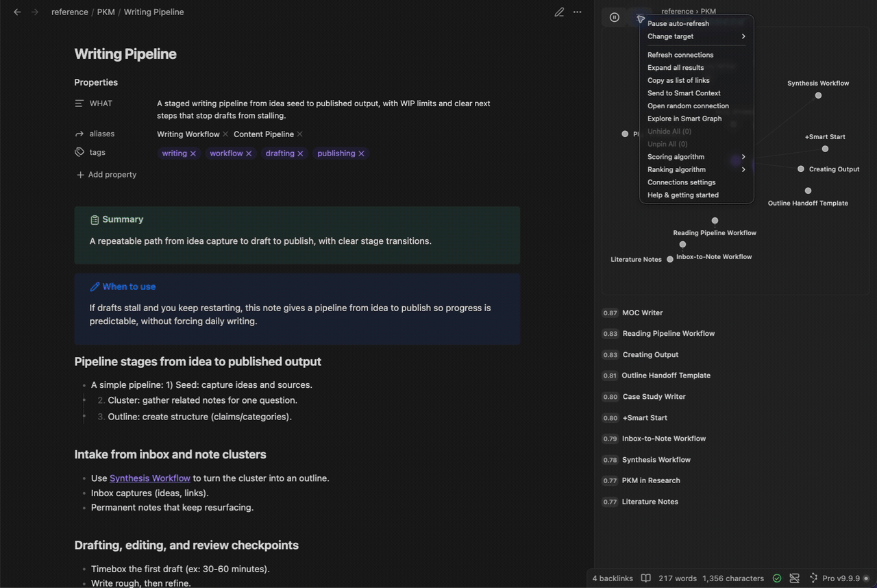
Task: Open the three-dot more options menu
Action: click(x=578, y=12)
